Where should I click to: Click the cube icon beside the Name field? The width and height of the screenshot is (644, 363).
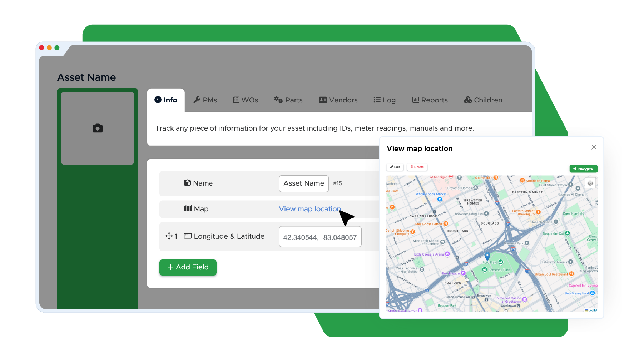[188, 183]
